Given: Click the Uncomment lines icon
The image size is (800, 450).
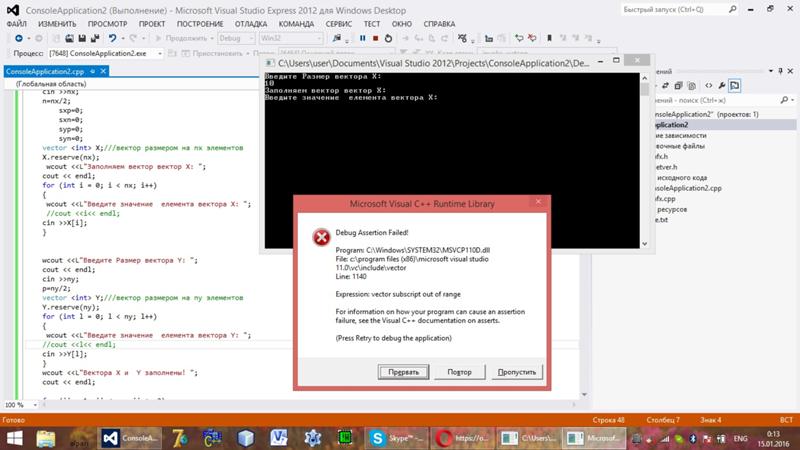Looking at the screenshot, I should (x=532, y=38).
